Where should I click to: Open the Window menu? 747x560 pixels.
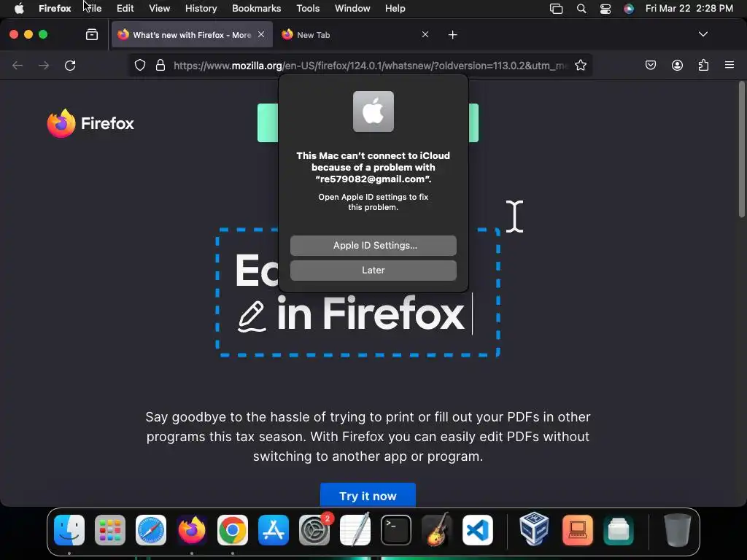(x=352, y=8)
